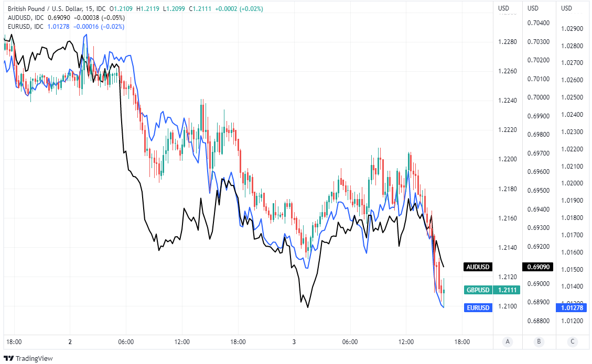The height and width of the screenshot is (364, 592).
Task: Click the green GBPUSD series label
Action: point(478,290)
